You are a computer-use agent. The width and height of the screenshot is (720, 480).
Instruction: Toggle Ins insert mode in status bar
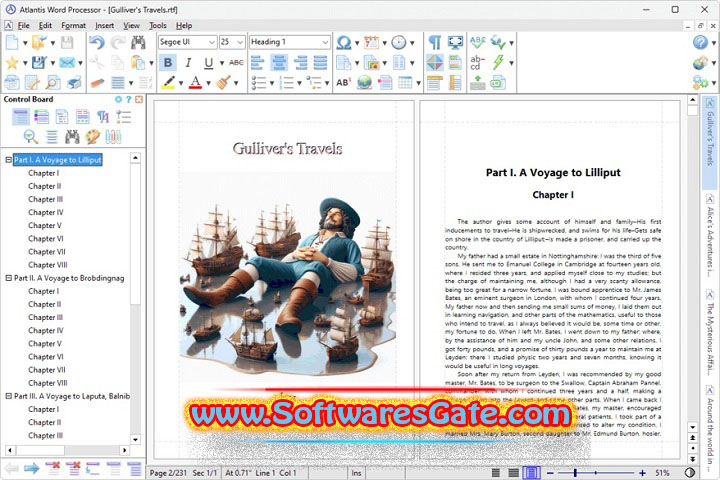click(356, 473)
